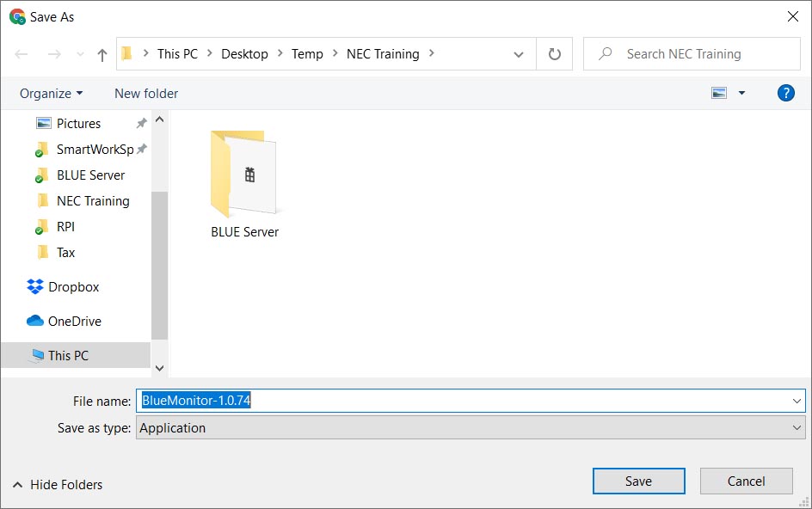Click the Cancel button
812x509 pixels.
tap(746, 481)
